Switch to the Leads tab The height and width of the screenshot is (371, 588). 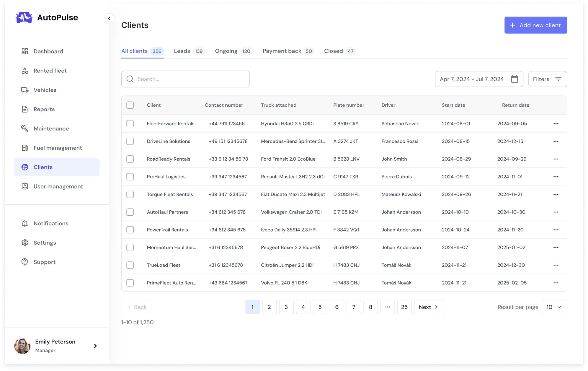(x=188, y=51)
